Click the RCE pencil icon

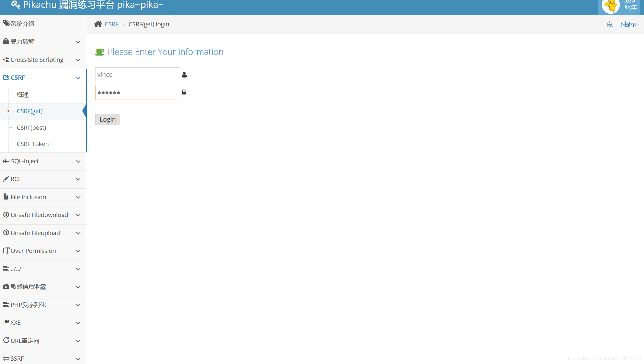(x=6, y=179)
